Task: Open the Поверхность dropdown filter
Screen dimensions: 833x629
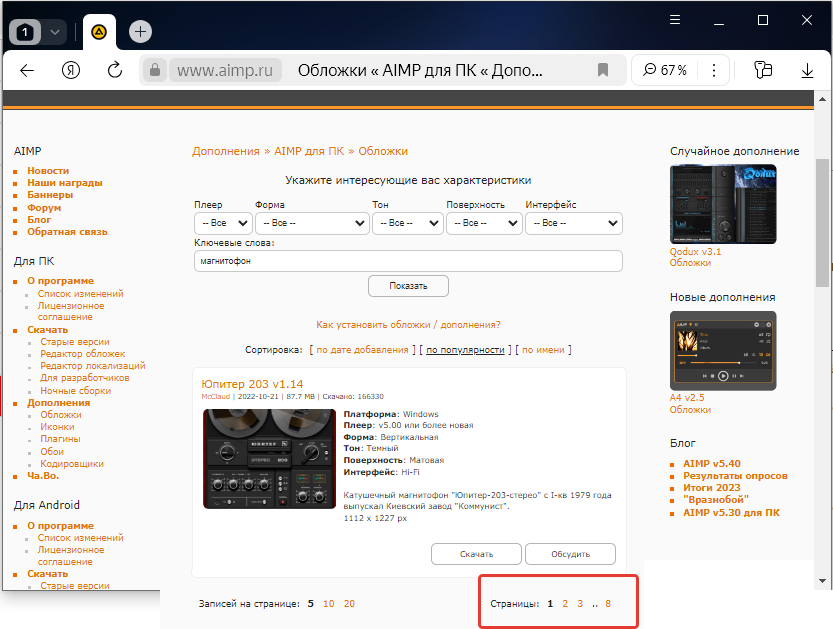Action: [484, 223]
